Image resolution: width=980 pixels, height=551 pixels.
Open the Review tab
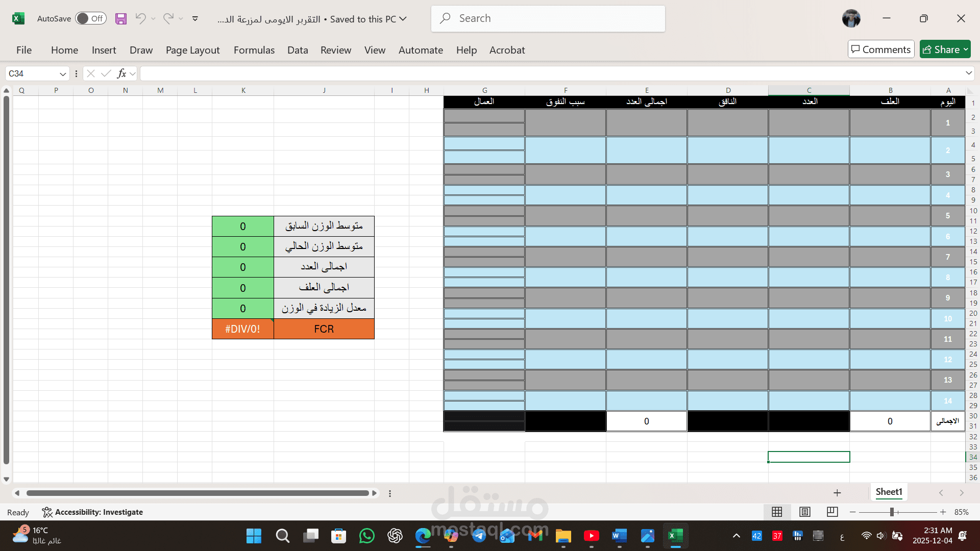(x=336, y=50)
